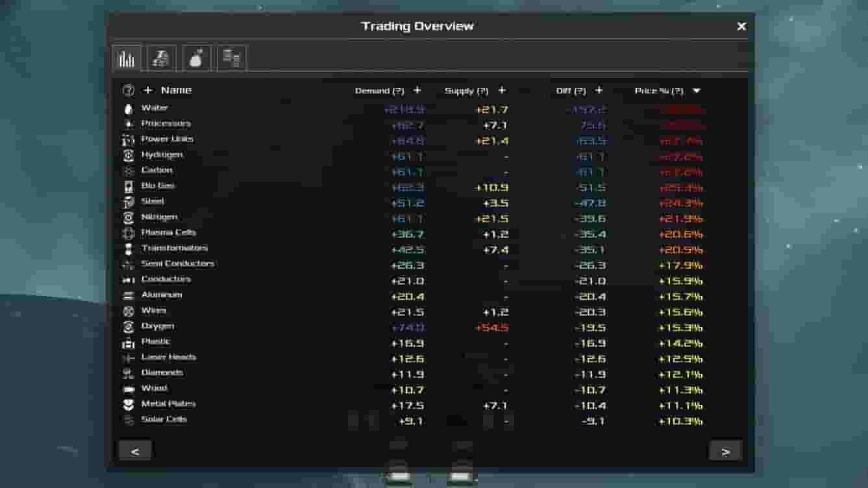
Task: Click the Metal Plates stack icon
Action: [x=130, y=404]
